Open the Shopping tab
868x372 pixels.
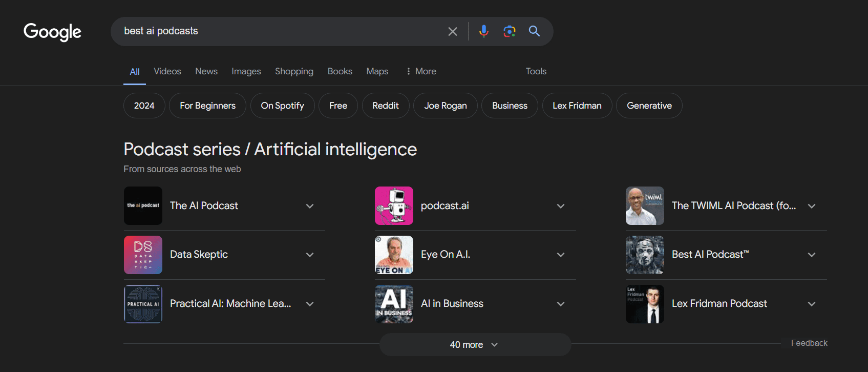[294, 71]
